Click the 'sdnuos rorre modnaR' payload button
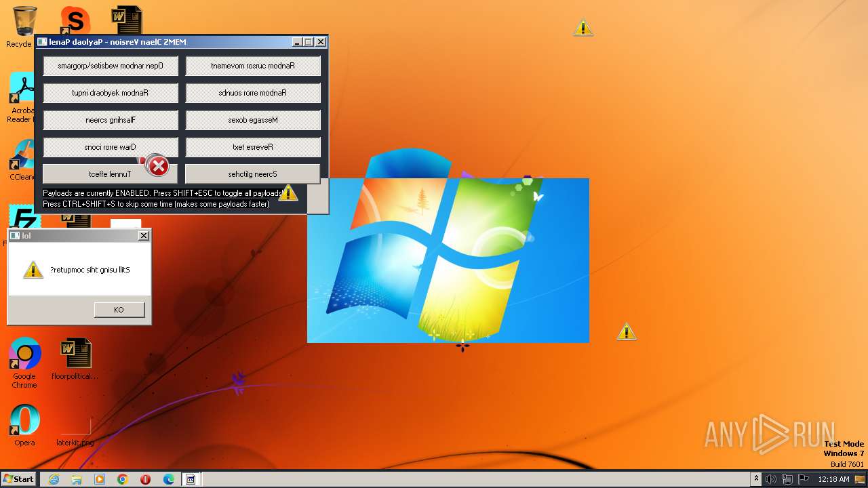 click(253, 93)
